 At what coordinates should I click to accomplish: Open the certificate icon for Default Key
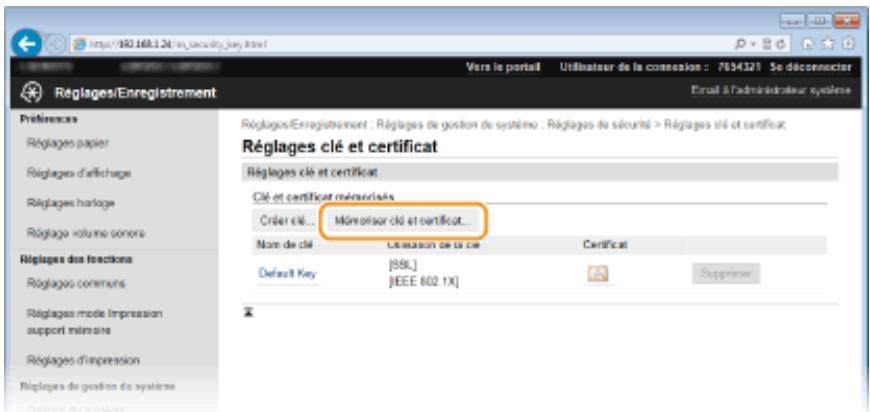point(598,274)
